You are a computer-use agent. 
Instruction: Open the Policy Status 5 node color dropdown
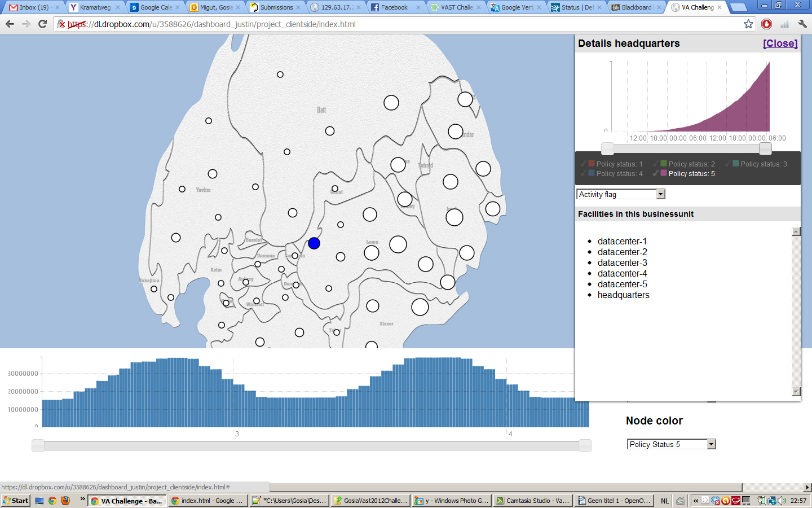click(672, 444)
